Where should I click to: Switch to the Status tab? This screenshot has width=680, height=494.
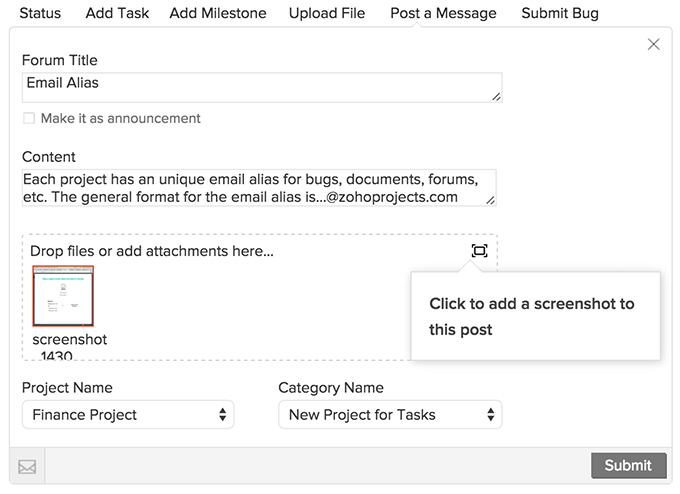tap(40, 13)
